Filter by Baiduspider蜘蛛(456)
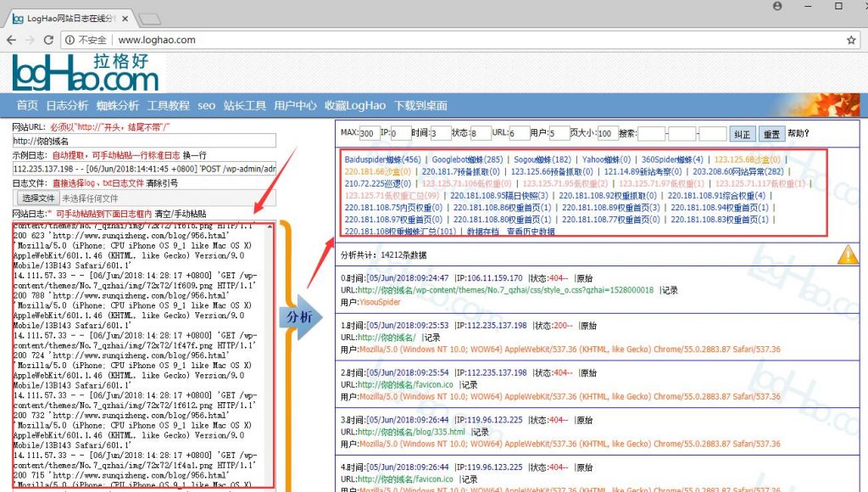 point(382,159)
